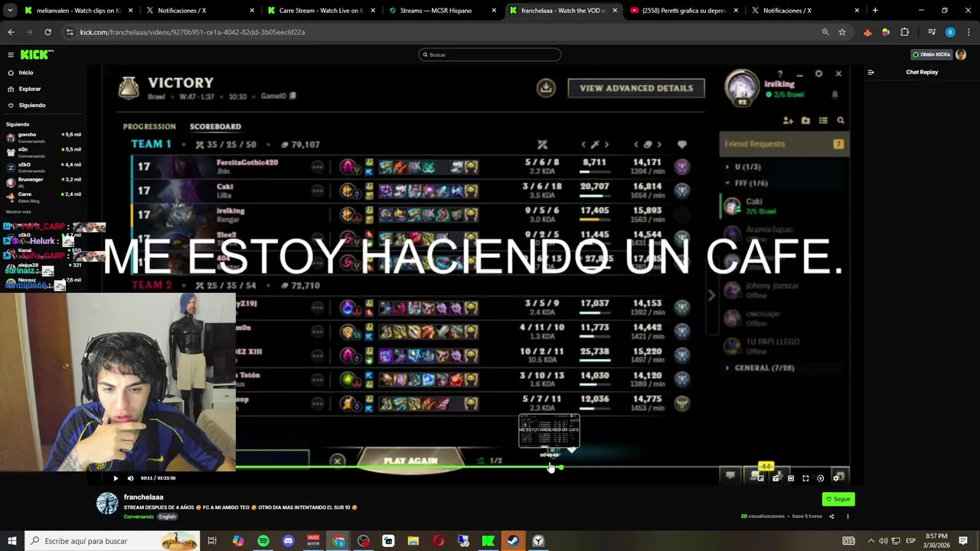
Task: Open the Windows Start menu
Action: click(11, 541)
